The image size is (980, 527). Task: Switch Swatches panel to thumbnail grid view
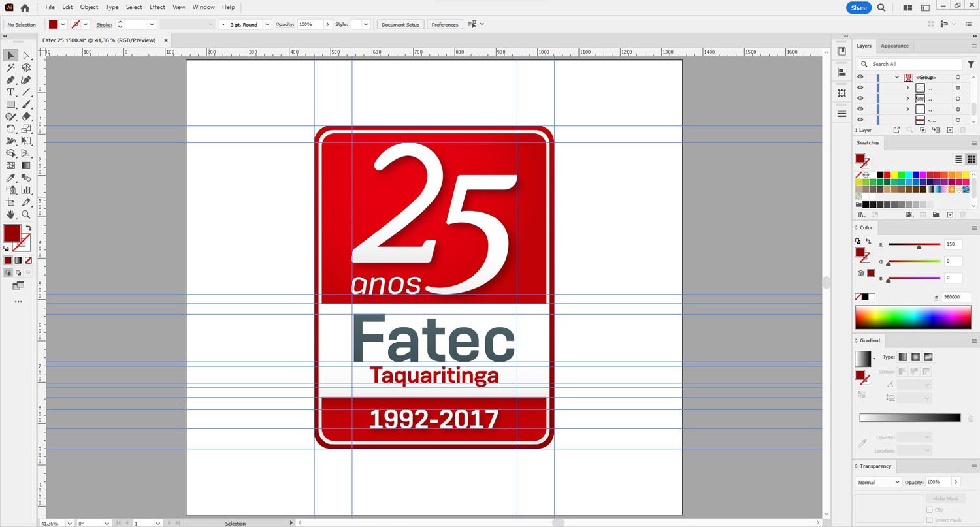tap(971, 159)
